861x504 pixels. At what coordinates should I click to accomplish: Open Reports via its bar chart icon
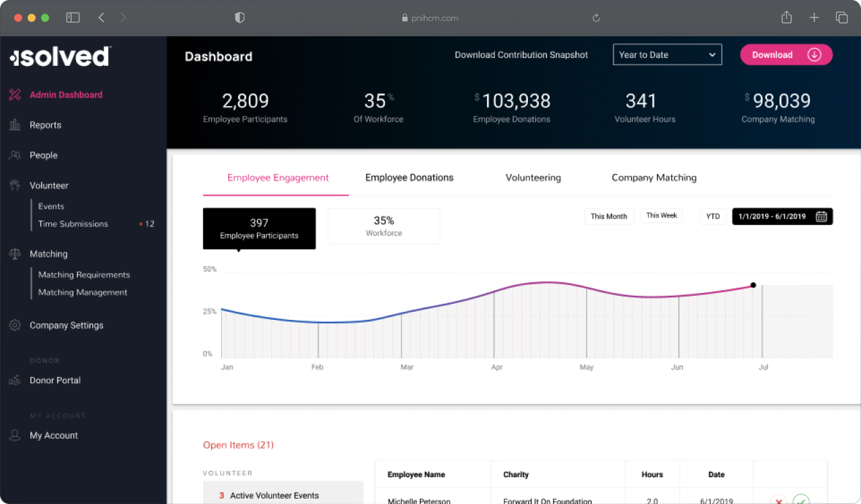[15, 125]
